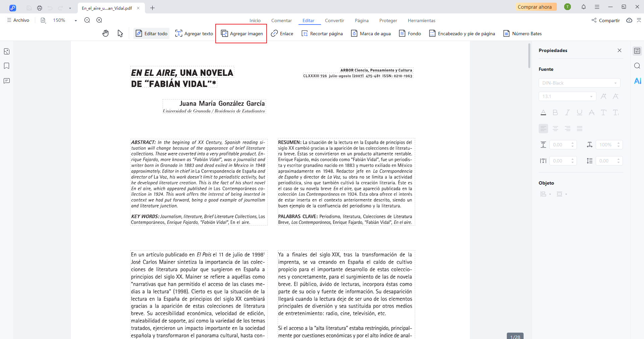Click Enlace link tool
Viewport: 644px width, 339px height.
coord(282,34)
